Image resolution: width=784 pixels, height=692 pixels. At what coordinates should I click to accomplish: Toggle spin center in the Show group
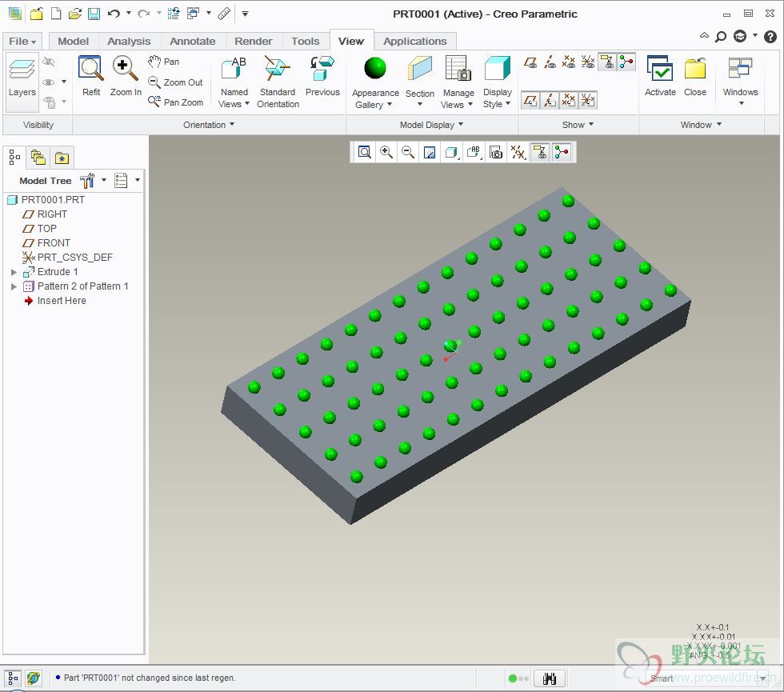[x=626, y=62]
